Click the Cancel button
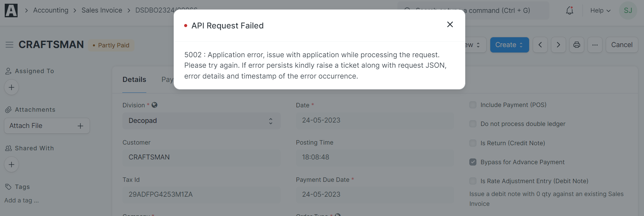 (622, 45)
